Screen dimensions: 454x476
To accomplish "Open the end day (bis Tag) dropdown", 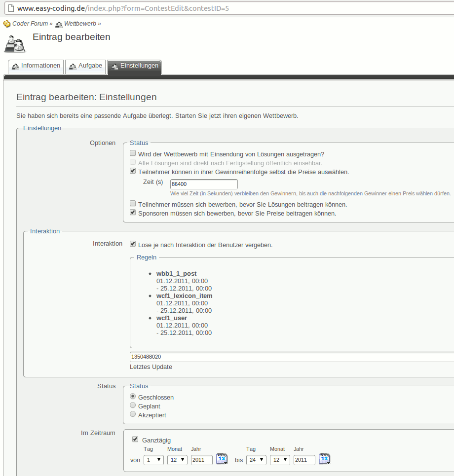I will coord(256,460).
